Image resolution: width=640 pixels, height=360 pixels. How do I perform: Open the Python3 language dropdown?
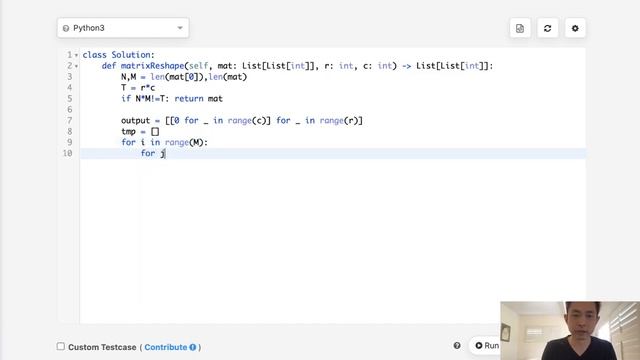pos(123,28)
